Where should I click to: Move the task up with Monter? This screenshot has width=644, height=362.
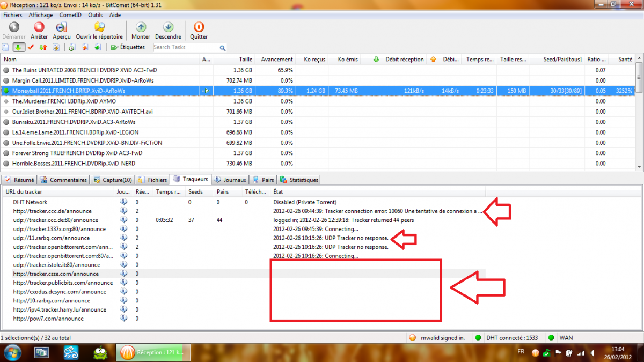141,30
